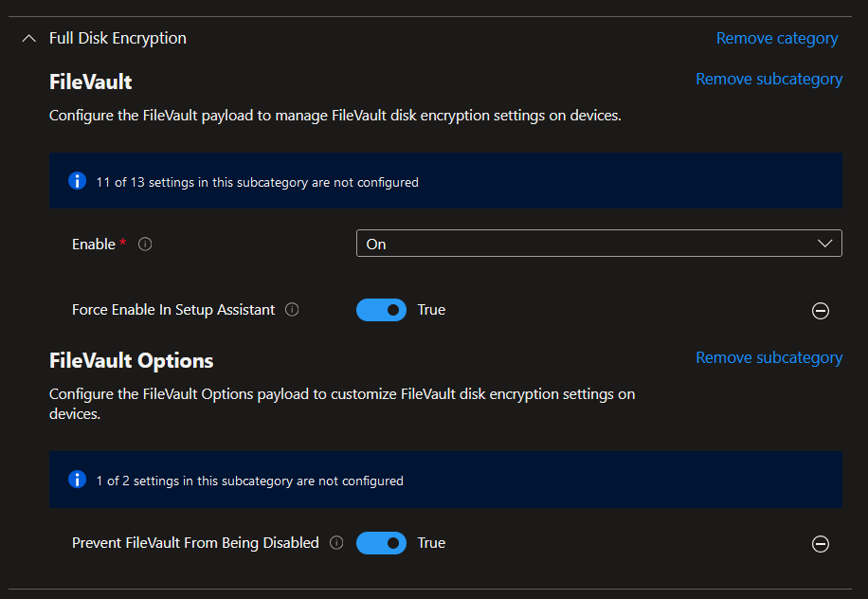Show info for Prevent FileVault From Being Disabled
Screen dimensions: 868x599
click(335, 543)
